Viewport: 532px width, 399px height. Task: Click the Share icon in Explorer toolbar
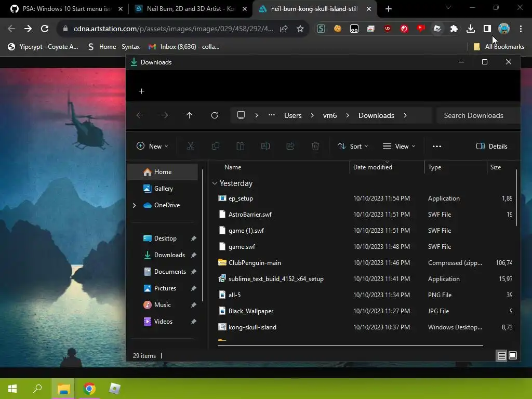(x=290, y=146)
